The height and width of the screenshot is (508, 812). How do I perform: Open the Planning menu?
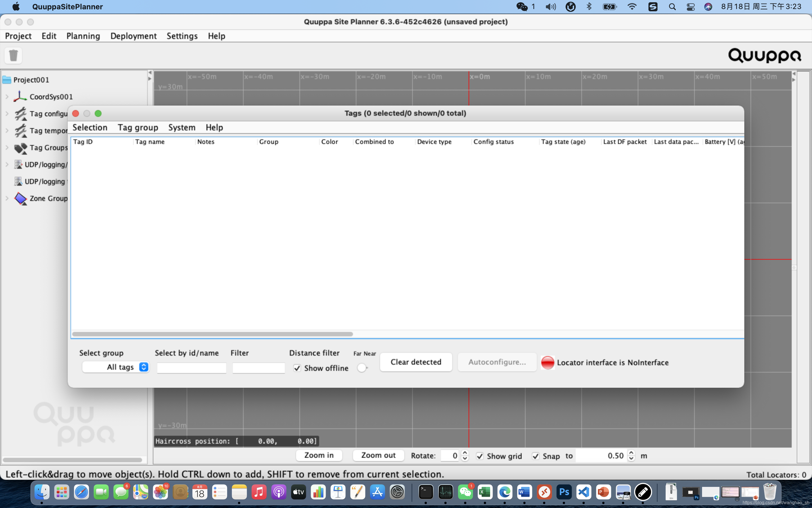click(83, 36)
